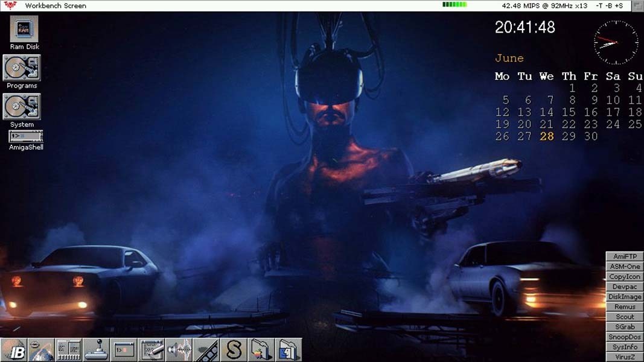Click the digital clock 20:41:48

click(x=525, y=28)
